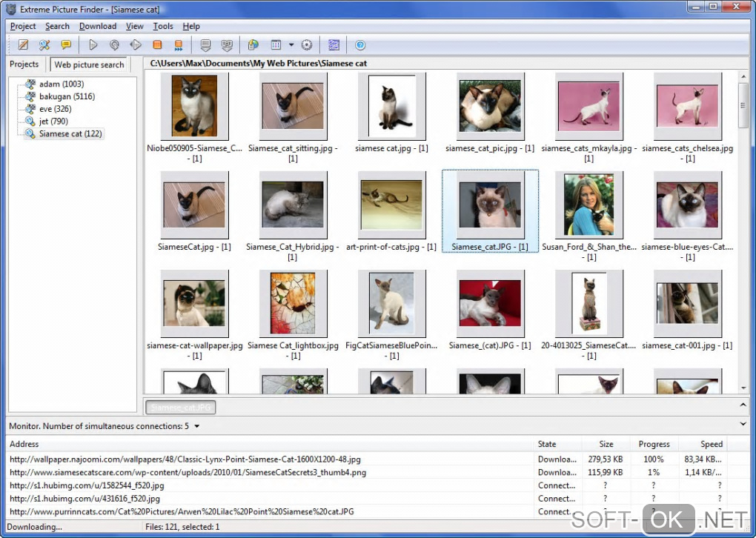Select the Siamese_(cat).JPG thumbnail
756x538 pixels.
[490, 303]
